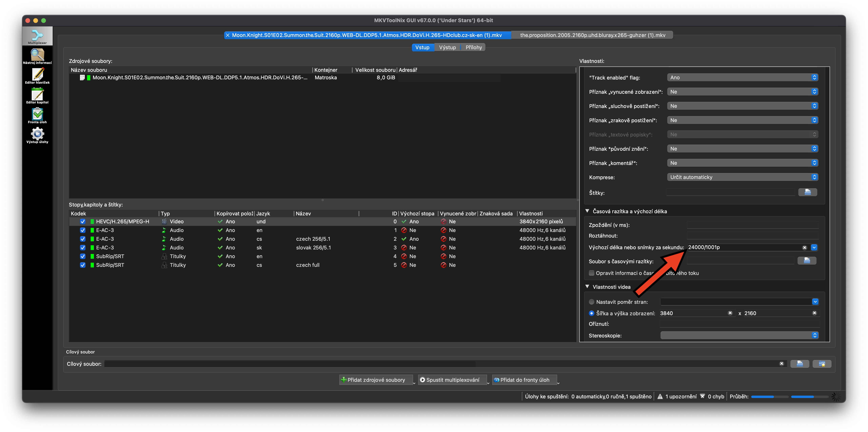This screenshot has width=868, height=432.
Task: Click the second Průběh progress bar
Action: click(x=809, y=397)
